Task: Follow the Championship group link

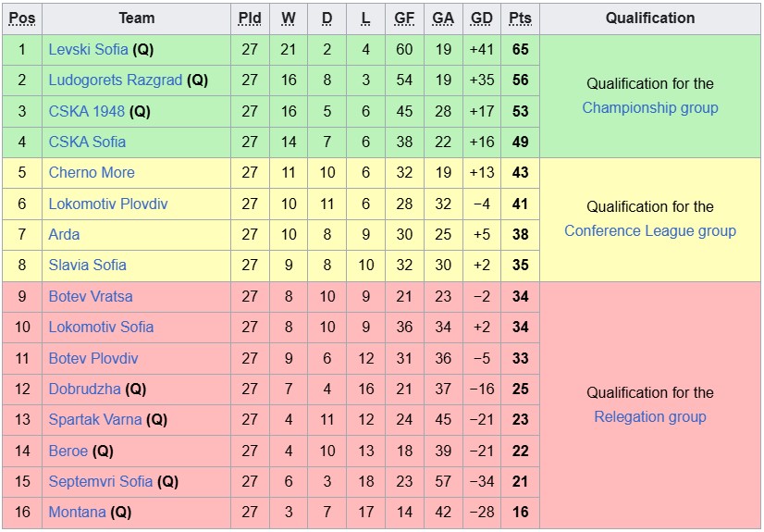Action: coord(649,107)
